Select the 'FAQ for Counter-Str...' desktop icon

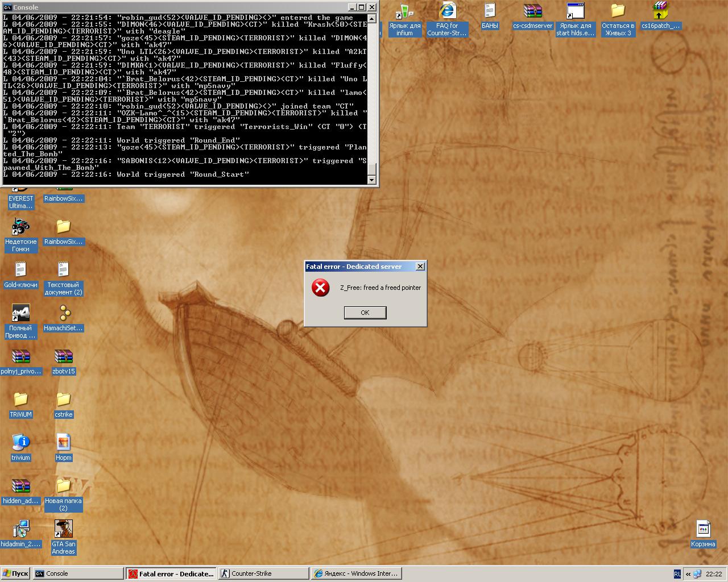[x=447, y=20]
